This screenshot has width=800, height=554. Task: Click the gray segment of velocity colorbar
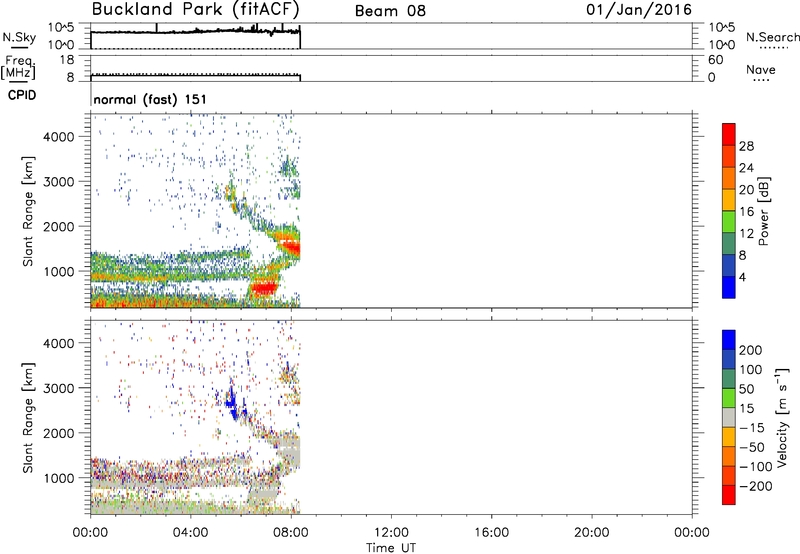[729, 417]
